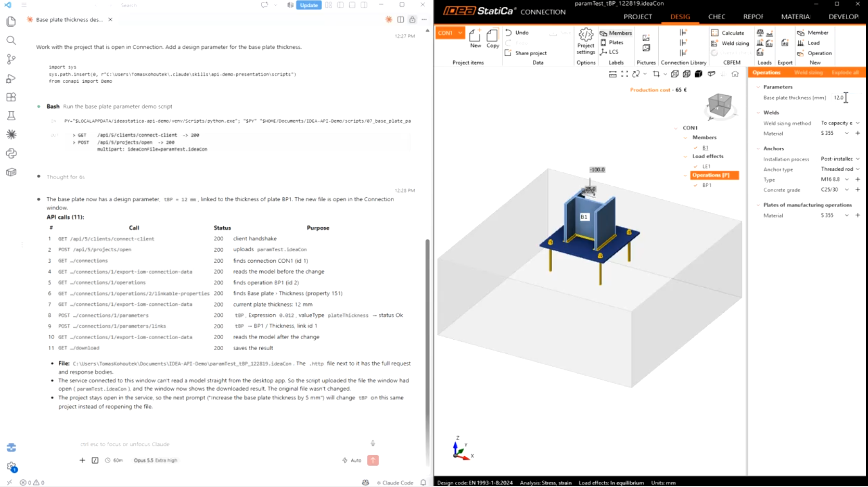Toggle Explode all view in orange bar
The height and width of the screenshot is (487, 868).
click(x=845, y=73)
